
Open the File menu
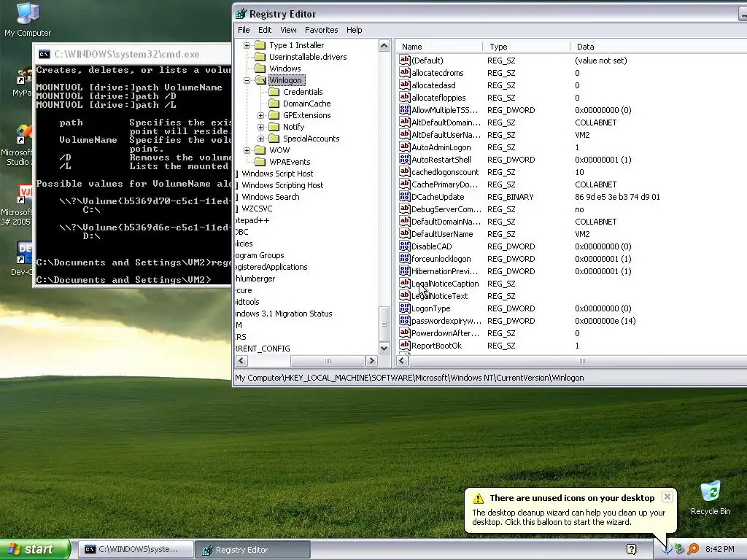pos(244,30)
